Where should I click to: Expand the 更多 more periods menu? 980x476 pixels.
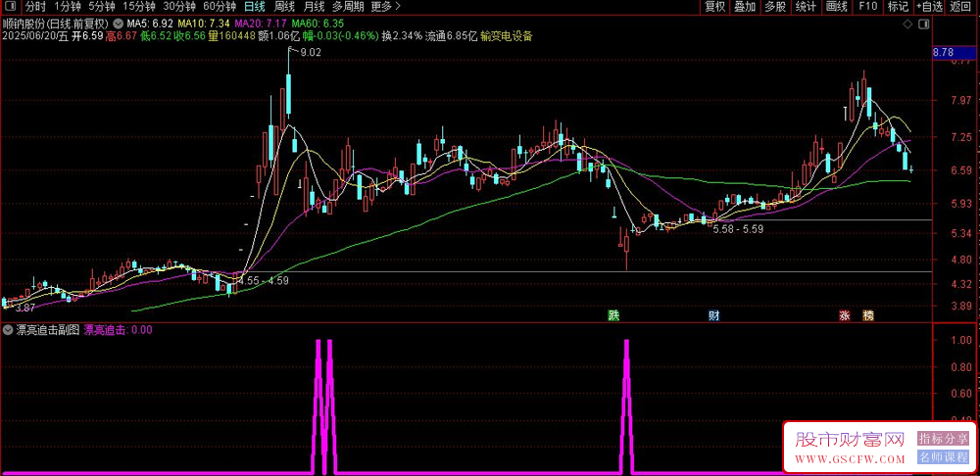click(x=385, y=6)
